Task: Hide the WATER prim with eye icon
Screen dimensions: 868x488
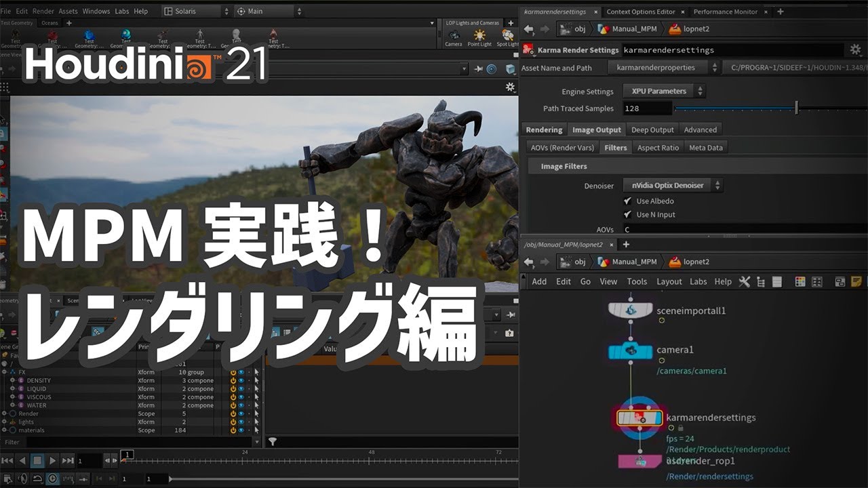Action: 241,405
